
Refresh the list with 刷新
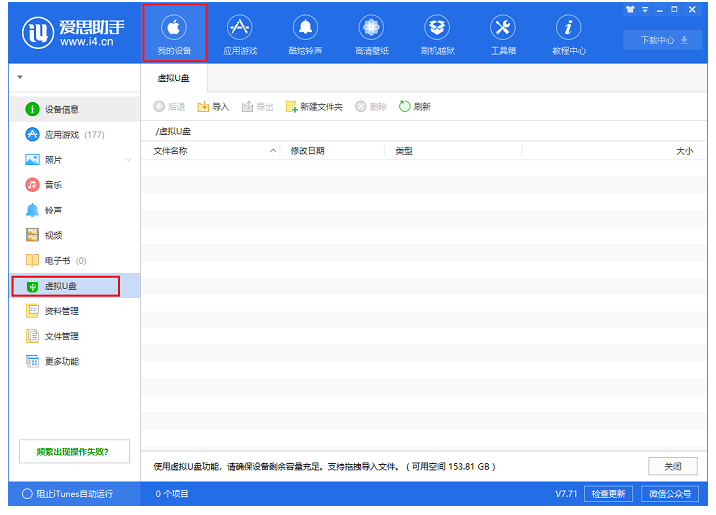click(414, 107)
